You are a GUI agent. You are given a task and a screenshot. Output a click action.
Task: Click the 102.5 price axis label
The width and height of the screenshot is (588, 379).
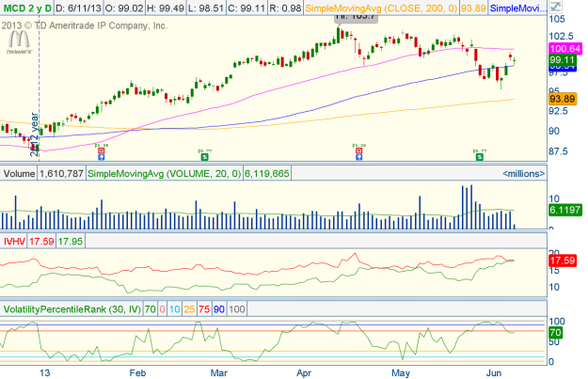561,36
